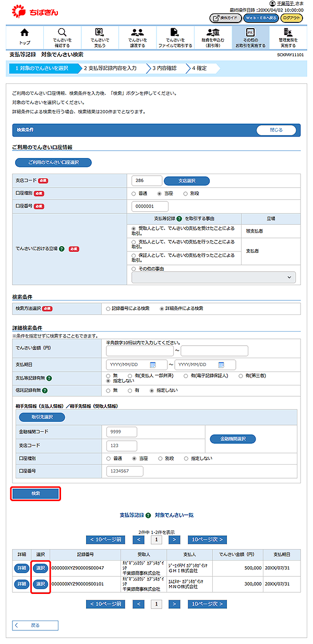This screenshot has width=313, height=644.
Task: Click the 戻る back button
Action: (x=35, y=625)
